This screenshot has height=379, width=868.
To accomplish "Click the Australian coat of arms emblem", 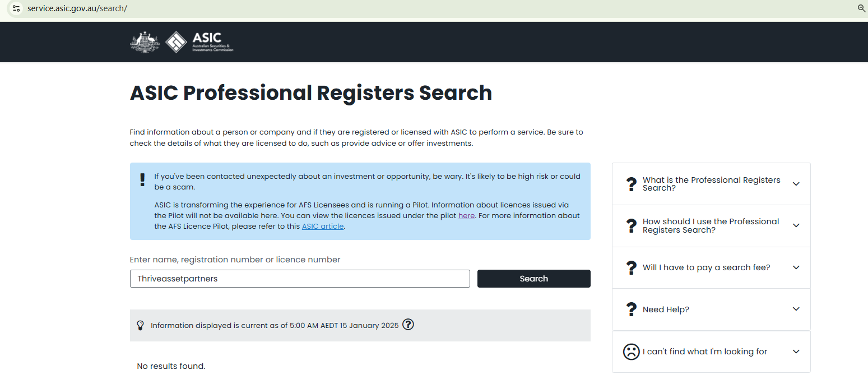I will 145,42.
